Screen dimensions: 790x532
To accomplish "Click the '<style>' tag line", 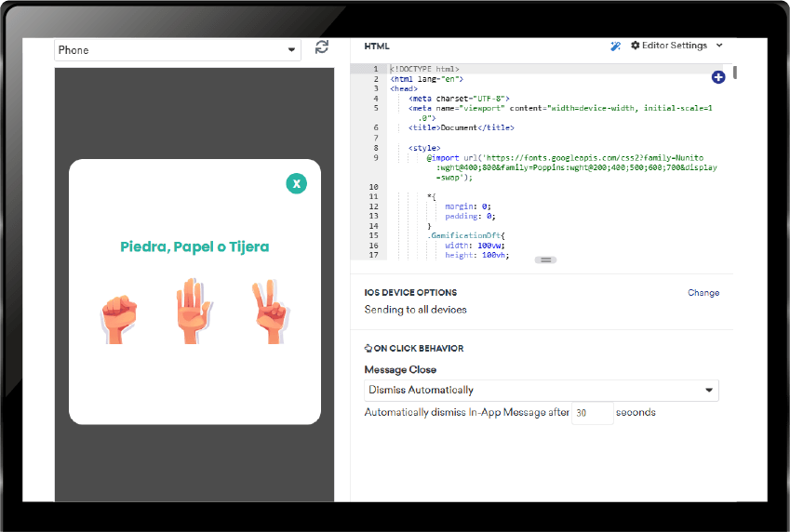I will [x=424, y=148].
